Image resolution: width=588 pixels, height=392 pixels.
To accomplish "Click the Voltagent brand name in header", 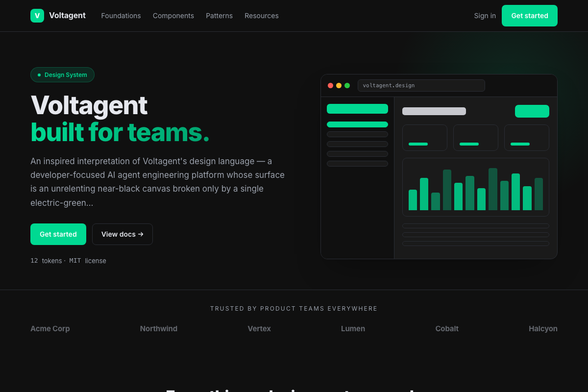I will pyautogui.click(x=67, y=16).
